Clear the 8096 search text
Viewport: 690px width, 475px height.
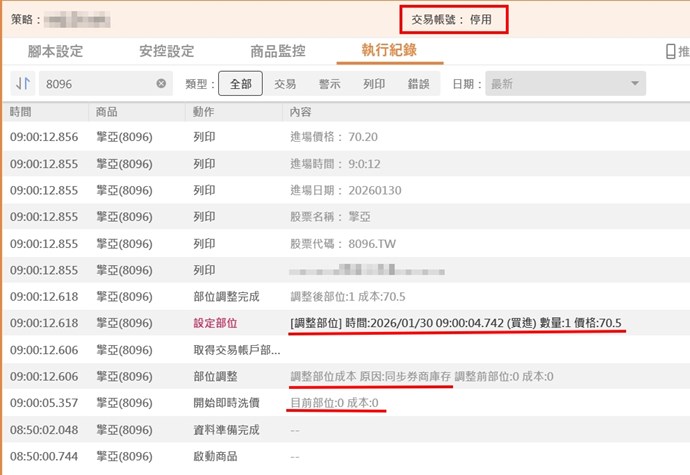[x=161, y=84]
